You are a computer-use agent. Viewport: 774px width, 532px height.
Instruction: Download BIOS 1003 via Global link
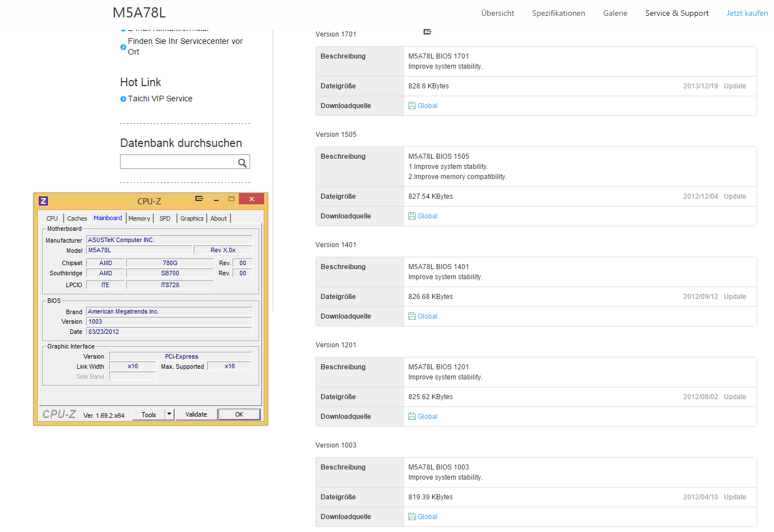click(428, 517)
